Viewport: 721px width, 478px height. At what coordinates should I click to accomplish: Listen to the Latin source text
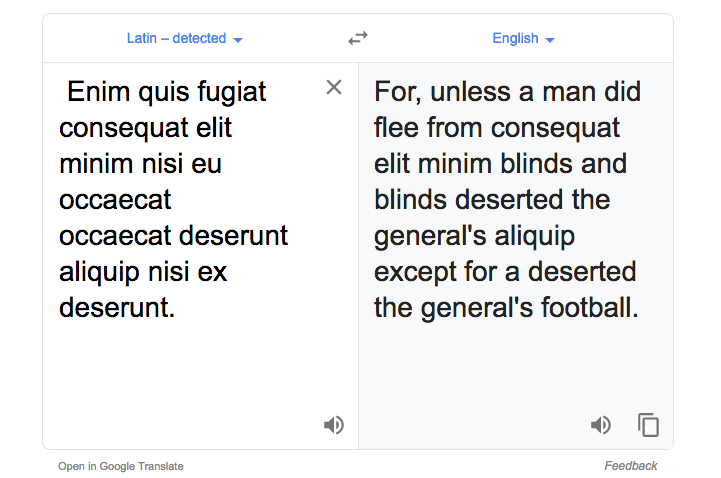(334, 425)
